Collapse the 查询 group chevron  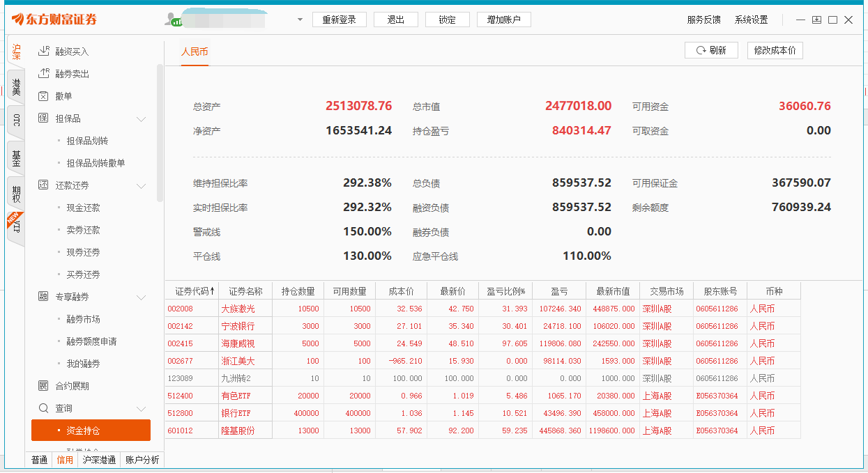tap(142, 408)
